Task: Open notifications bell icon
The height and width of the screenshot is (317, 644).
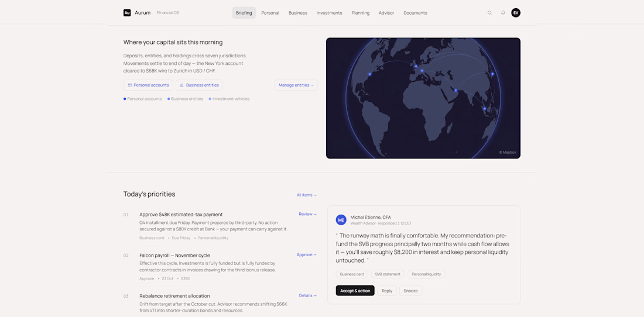Action: coord(503,13)
